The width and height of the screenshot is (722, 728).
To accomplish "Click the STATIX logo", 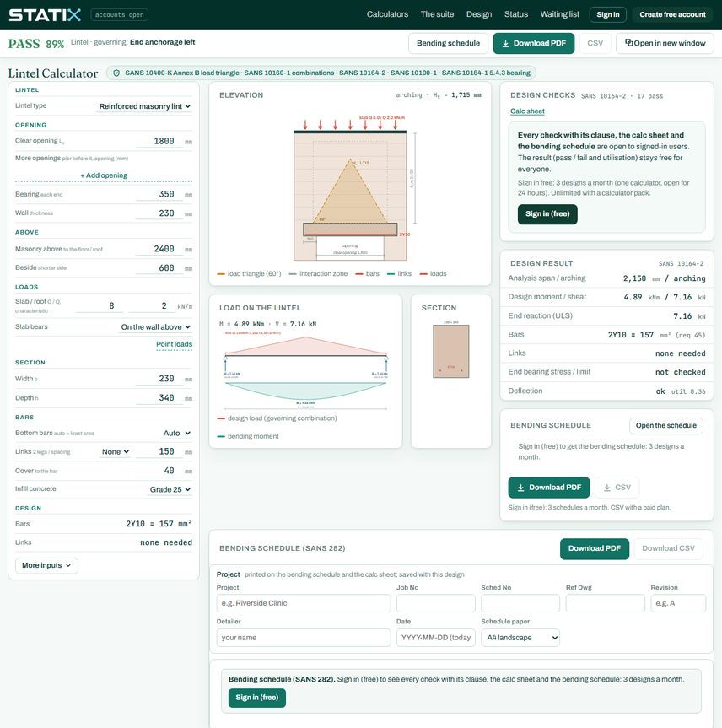I will coord(45,15).
